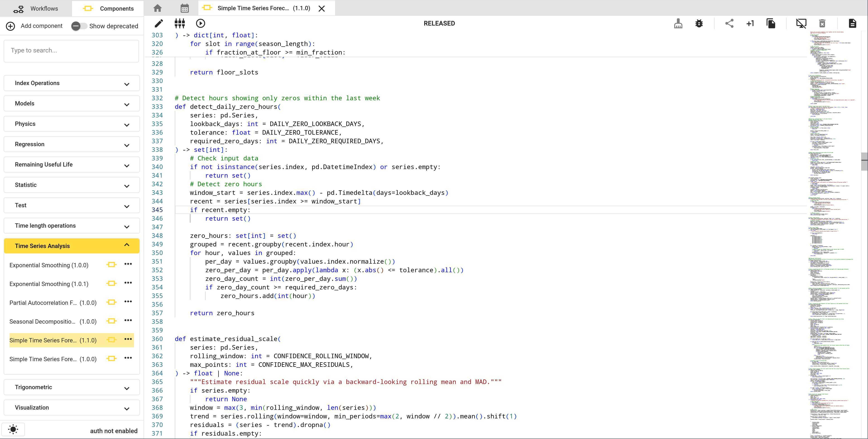Screen dimensions: 868x439
Task: Open options menu for Exponential Smoothing (1.0.1)
Action: (x=128, y=283)
